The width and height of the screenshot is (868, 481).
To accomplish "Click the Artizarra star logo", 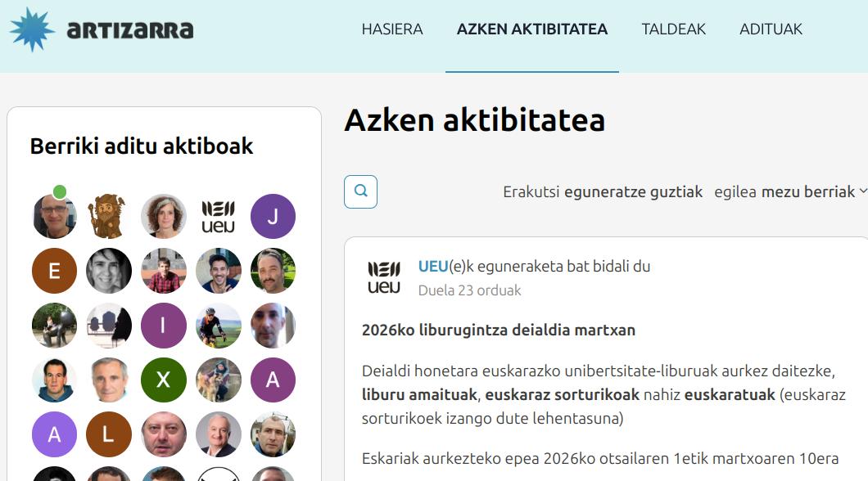I will 32,29.
